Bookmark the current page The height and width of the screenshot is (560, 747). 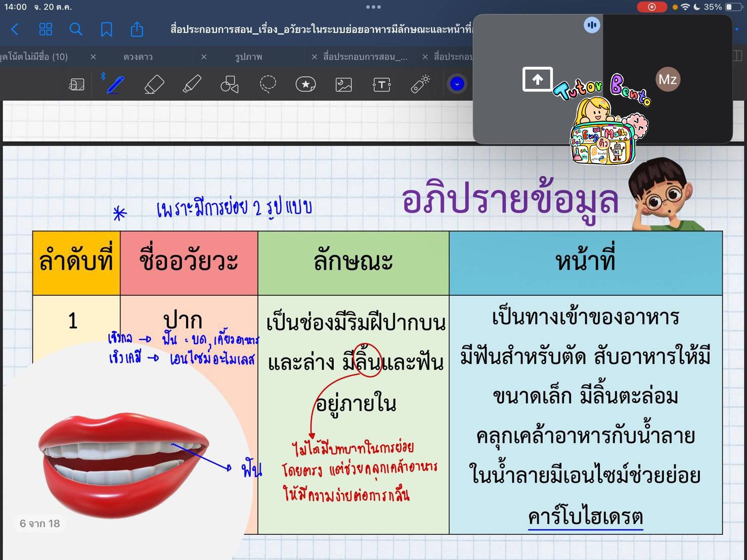(x=106, y=29)
